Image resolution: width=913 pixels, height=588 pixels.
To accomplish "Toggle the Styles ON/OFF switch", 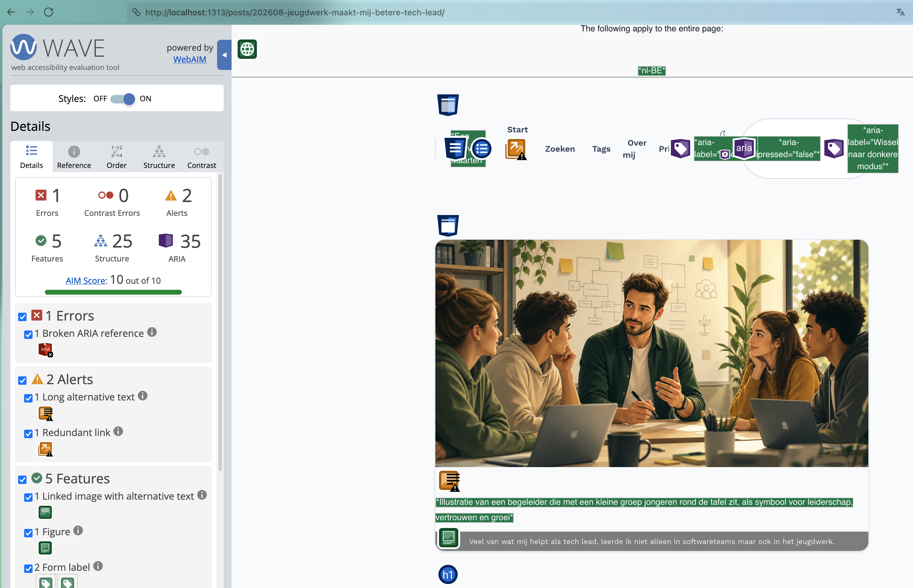I will 123,99.
